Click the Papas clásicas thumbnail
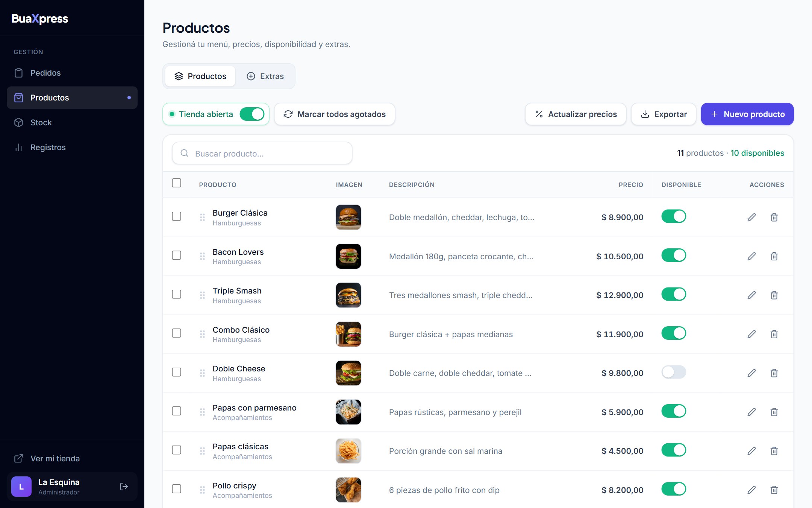This screenshot has width=812, height=508. pyautogui.click(x=348, y=451)
